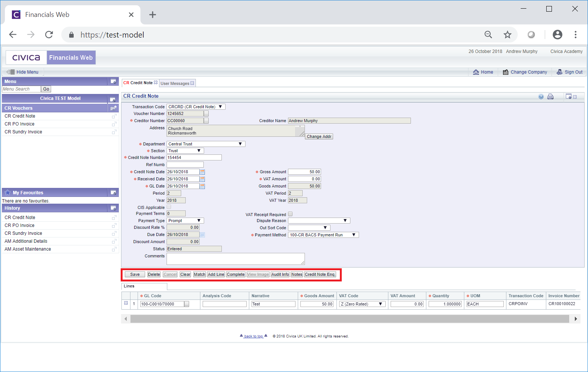Collapse the My Favourites panel icon
The height and width of the screenshot is (372, 588).
coord(113,193)
